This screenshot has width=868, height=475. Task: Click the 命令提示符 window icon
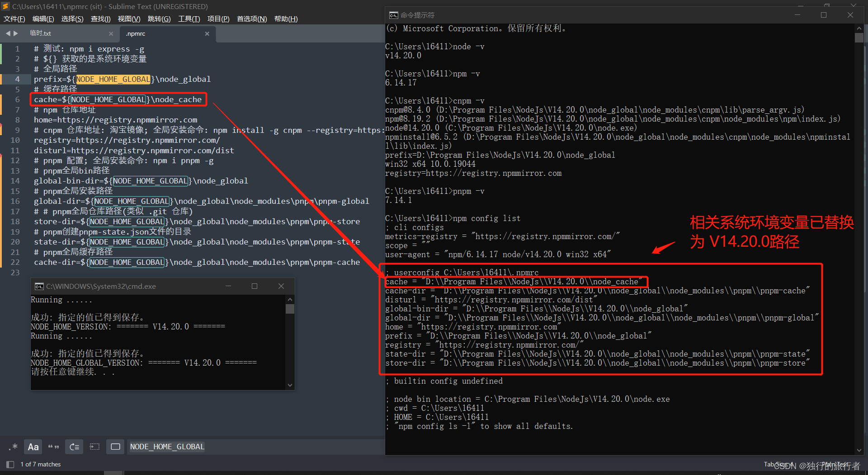click(x=393, y=15)
